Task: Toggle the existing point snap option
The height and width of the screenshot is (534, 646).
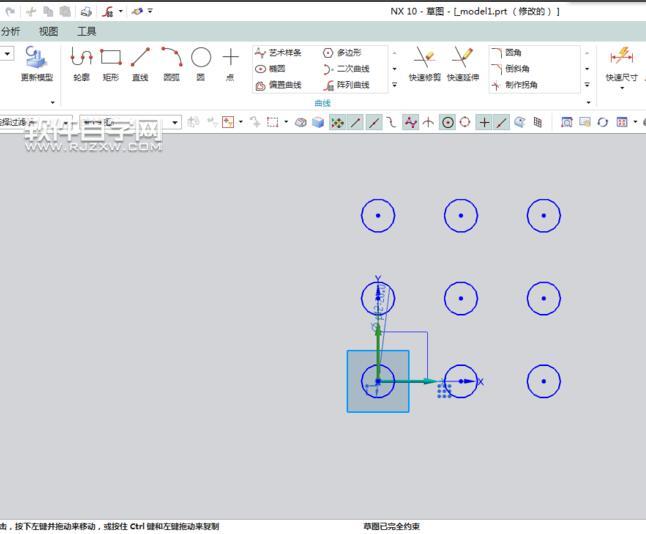Action: (484, 122)
